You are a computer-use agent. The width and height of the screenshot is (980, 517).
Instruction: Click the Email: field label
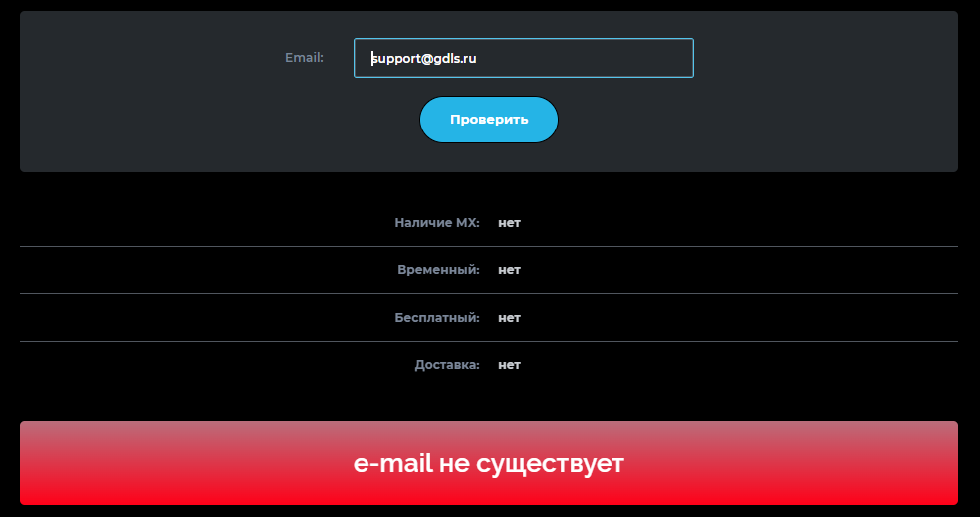tap(305, 58)
